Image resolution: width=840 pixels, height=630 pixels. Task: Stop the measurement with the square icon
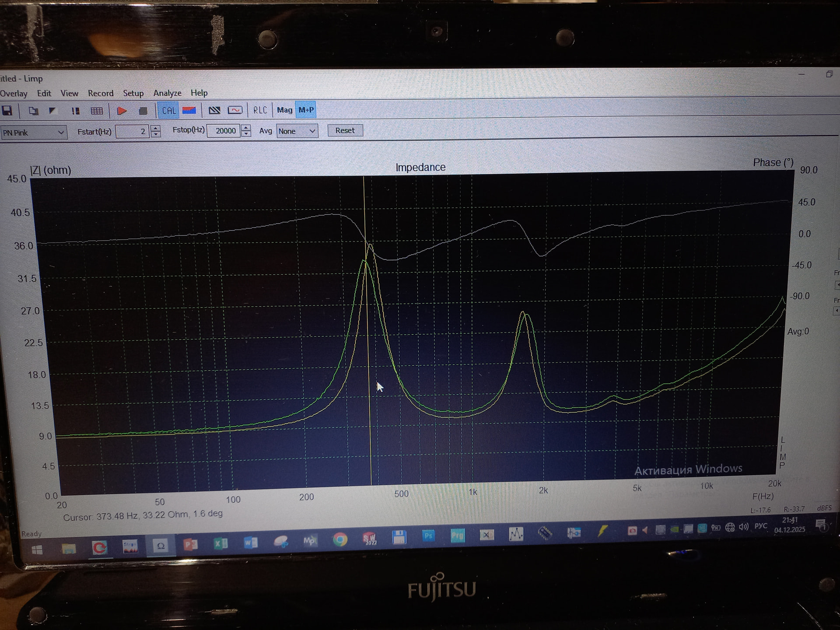[143, 111]
